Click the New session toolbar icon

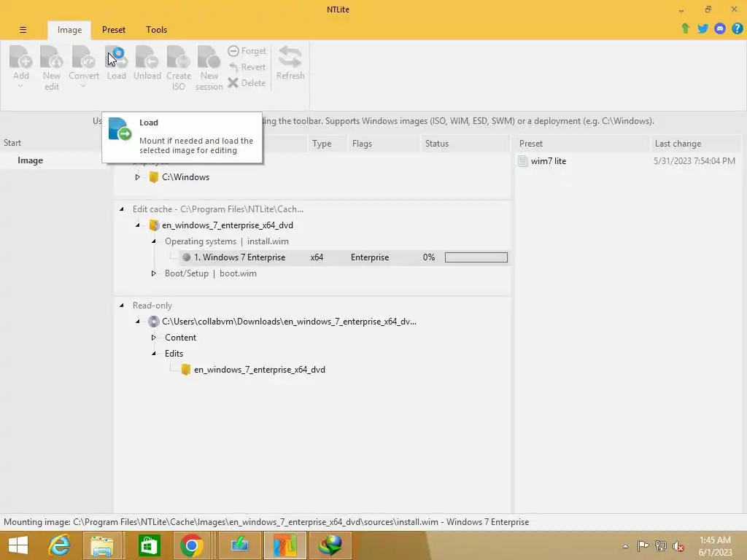[x=209, y=58]
